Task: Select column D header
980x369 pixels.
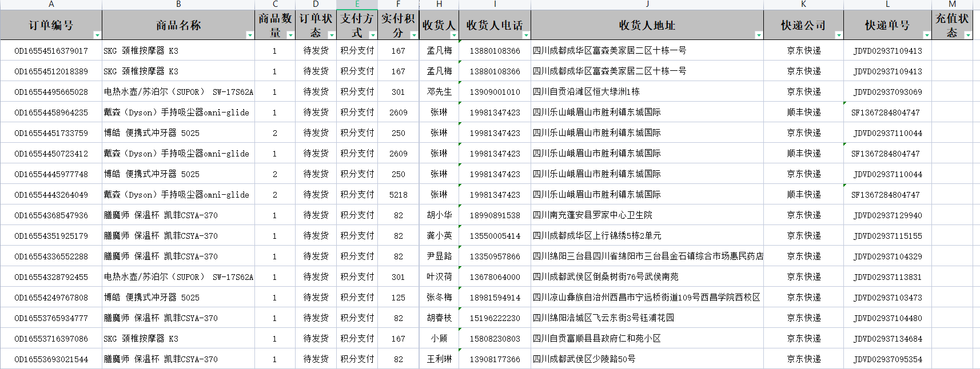Action: 316,4
